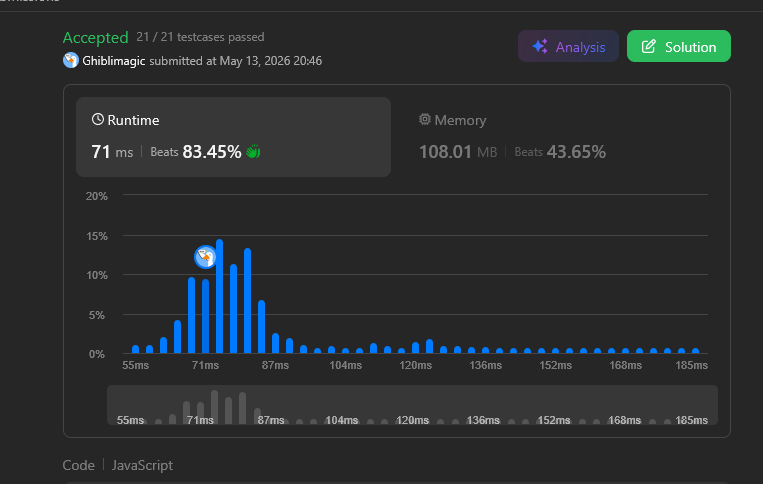
Task: Click the '120ms' axis label on main chart
Action: [416, 365]
